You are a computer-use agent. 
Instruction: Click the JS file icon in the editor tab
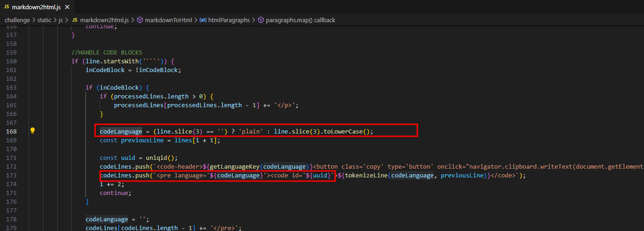6,7
